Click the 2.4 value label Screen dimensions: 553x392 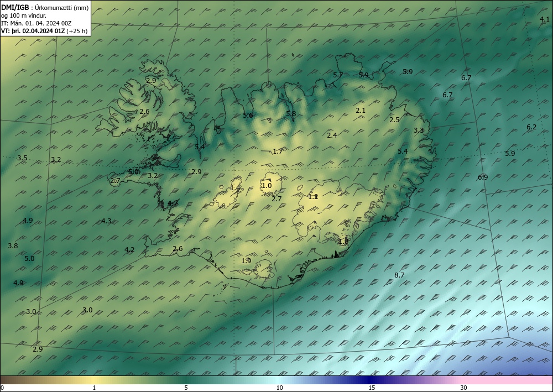tap(332, 135)
